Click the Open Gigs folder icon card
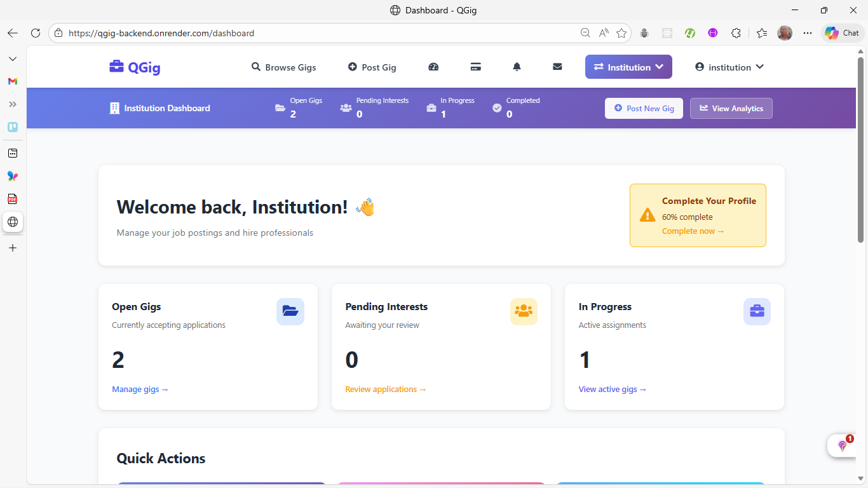The height and width of the screenshot is (488, 868). pyautogui.click(x=290, y=311)
